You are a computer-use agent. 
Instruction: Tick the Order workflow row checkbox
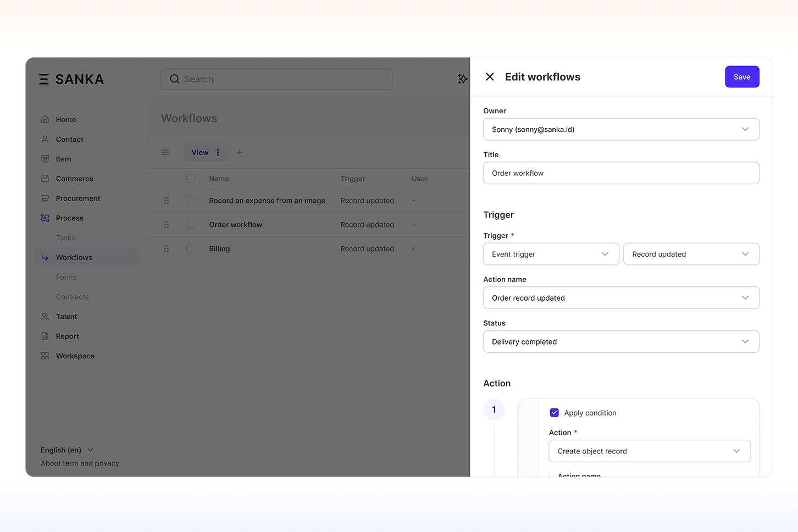[191, 225]
